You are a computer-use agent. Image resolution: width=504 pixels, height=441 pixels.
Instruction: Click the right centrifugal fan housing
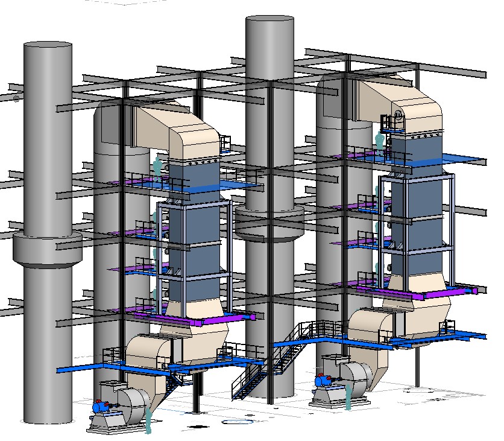coord(354,377)
